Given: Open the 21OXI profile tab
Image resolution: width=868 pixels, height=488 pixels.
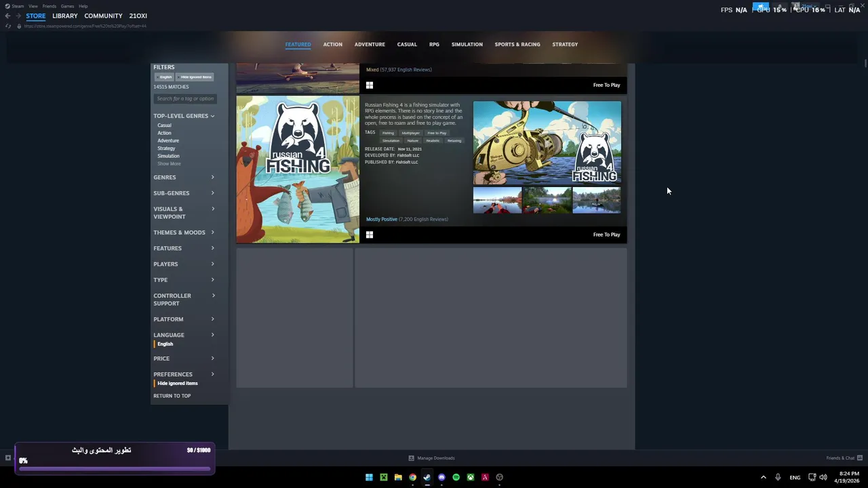Looking at the screenshot, I should point(138,16).
